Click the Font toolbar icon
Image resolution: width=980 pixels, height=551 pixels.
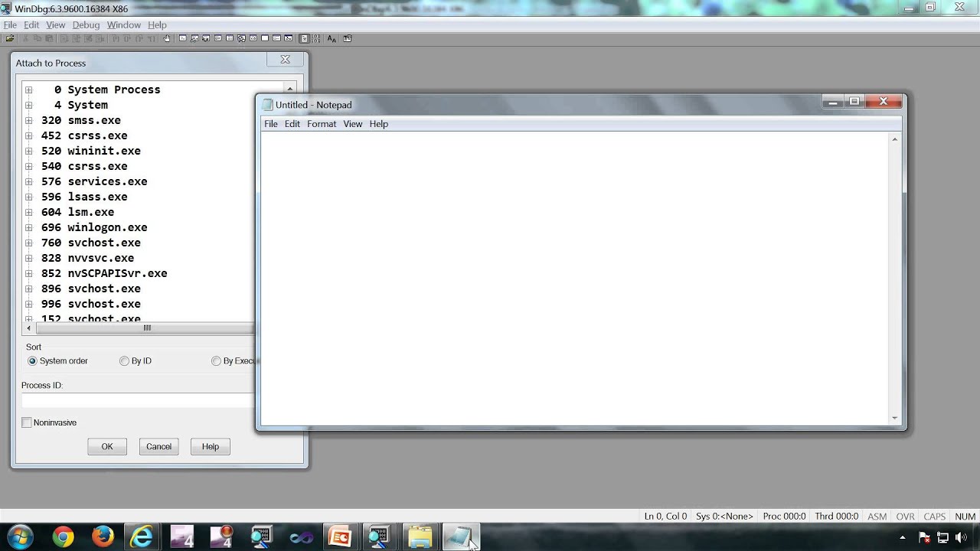pyautogui.click(x=332, y=38)
